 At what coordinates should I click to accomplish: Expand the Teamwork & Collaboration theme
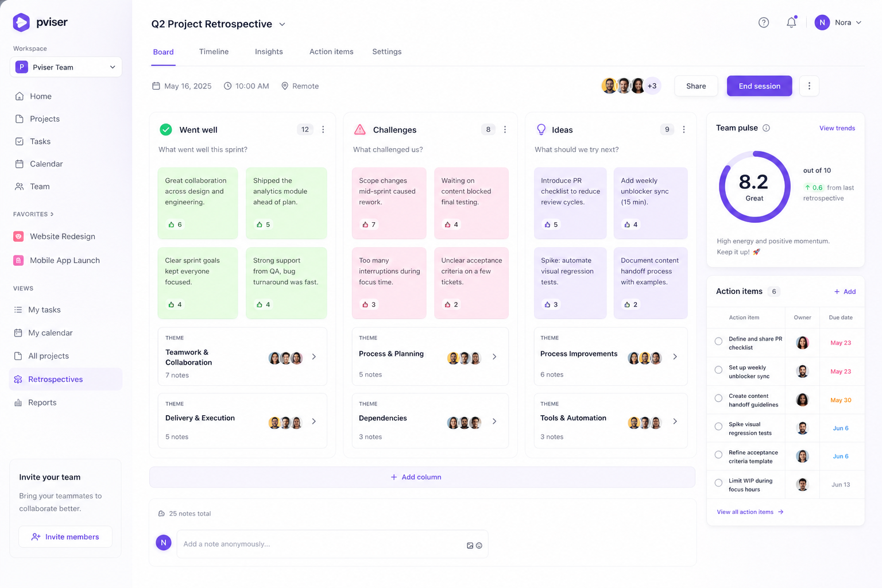point(314,357)
